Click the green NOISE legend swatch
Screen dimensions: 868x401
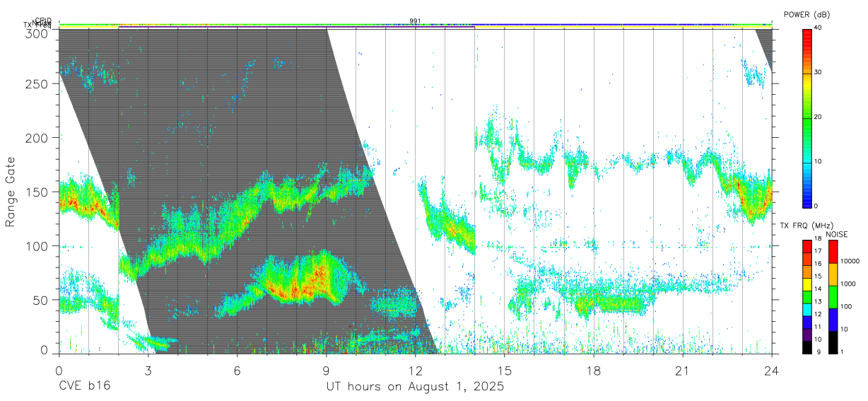[x=833, y=296]
